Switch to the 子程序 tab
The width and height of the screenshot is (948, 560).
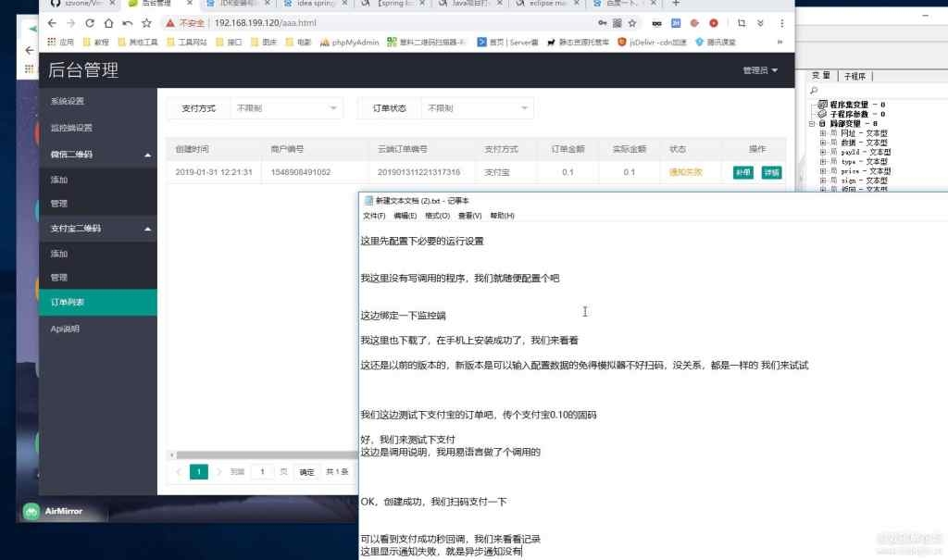[x=857, y=76]
